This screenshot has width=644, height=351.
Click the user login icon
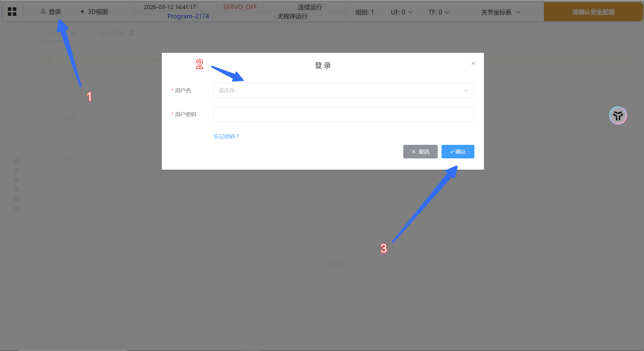[x=43, y=12]
